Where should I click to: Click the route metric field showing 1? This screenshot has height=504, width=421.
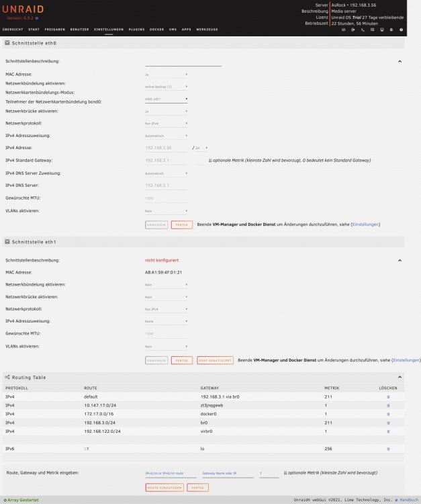point(269,474)
